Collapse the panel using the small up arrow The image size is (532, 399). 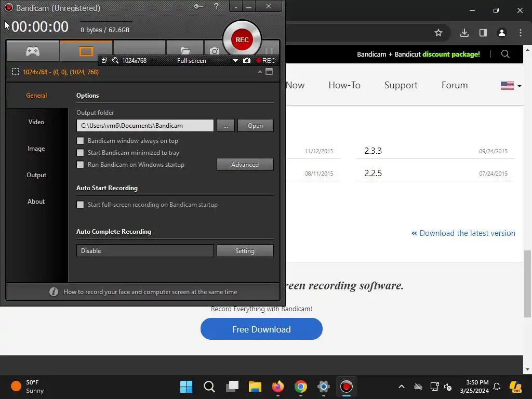[260, 72]
